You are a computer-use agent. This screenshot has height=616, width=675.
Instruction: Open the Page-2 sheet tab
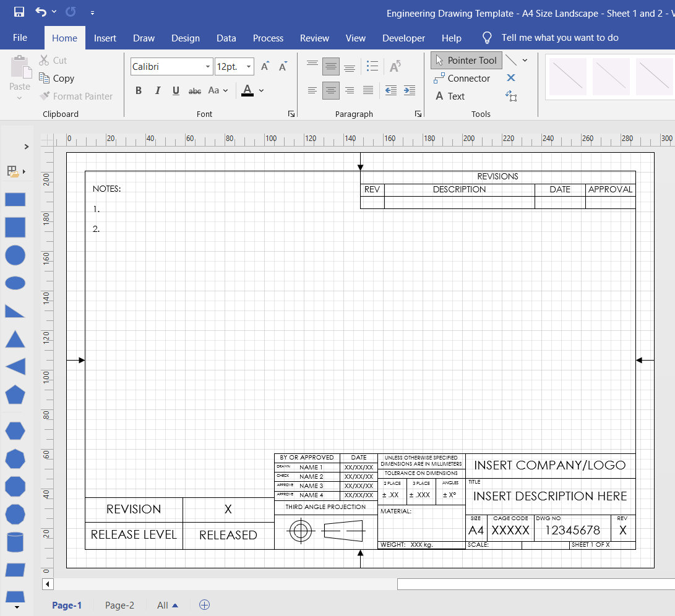pos(119,605)
